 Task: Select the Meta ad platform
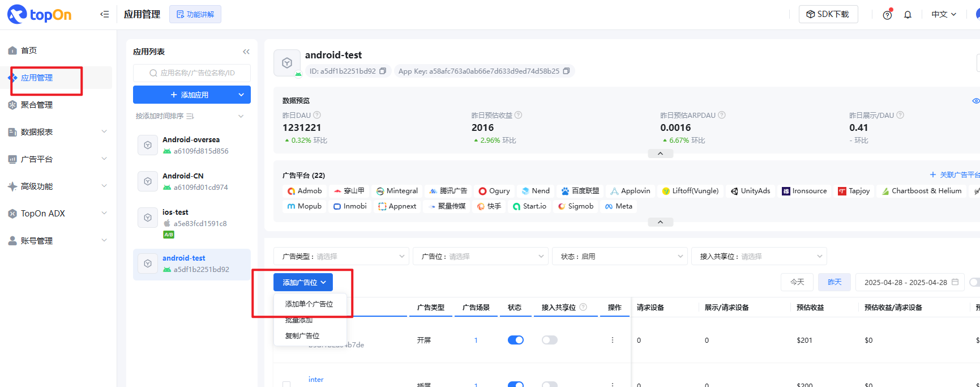click(x=619, y=206)
